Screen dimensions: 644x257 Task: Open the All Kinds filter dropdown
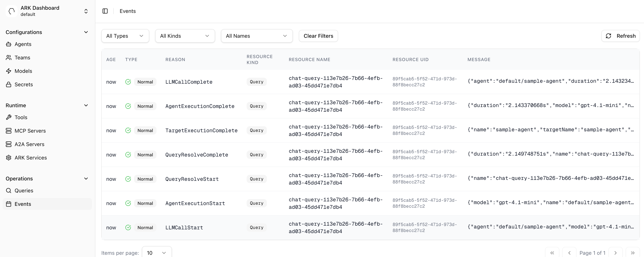click(x=185, y=36)
